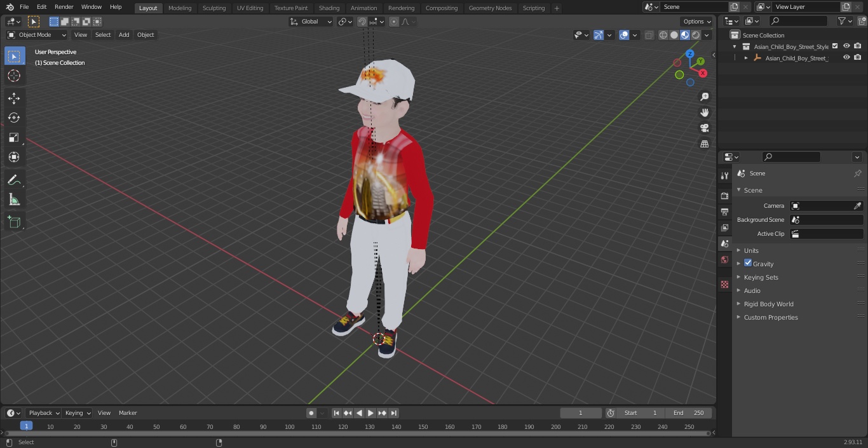Open the Playback dropdown
The height and width of the screenshot is (448, 868).
(43, 413)
